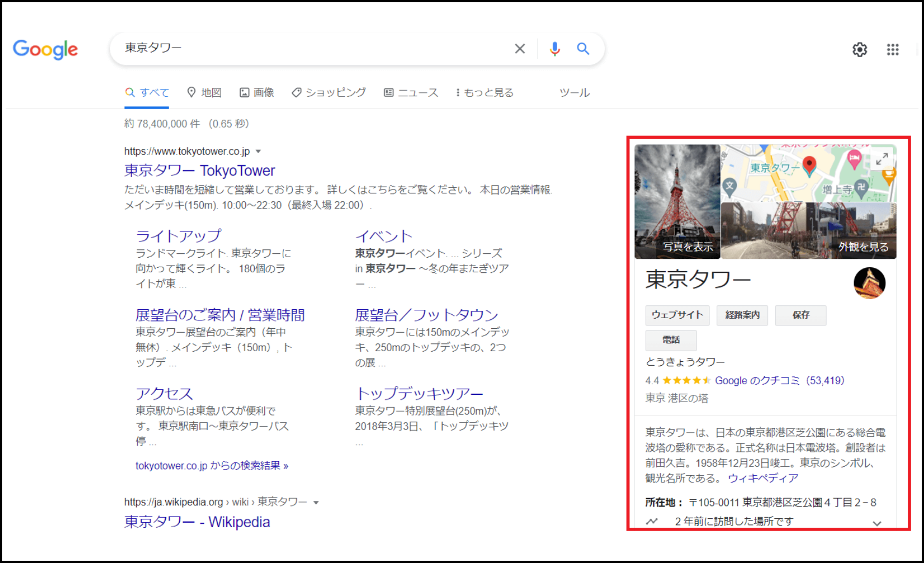Click the round Tokyo Tower avatar image
Viewport: 924px width, 563px height.
coord(870,283)
